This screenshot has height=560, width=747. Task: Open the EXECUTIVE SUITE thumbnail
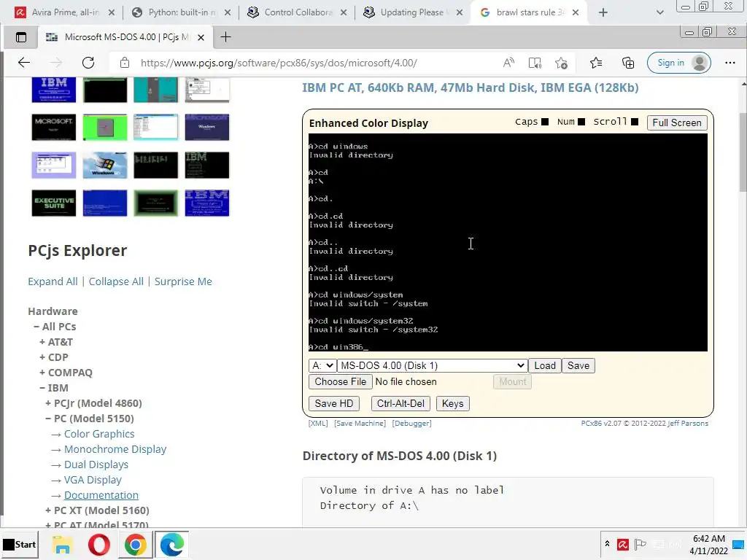click(x=53, y=203)
